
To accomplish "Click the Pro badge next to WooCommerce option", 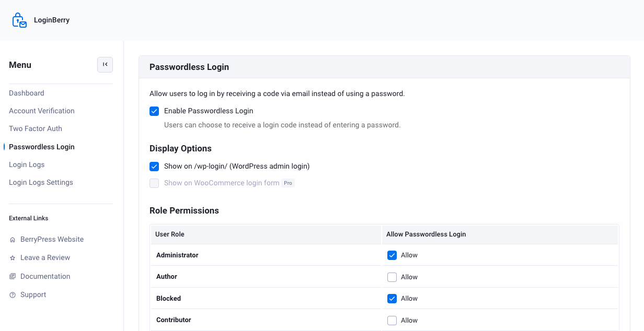I will tap(289, 183).
